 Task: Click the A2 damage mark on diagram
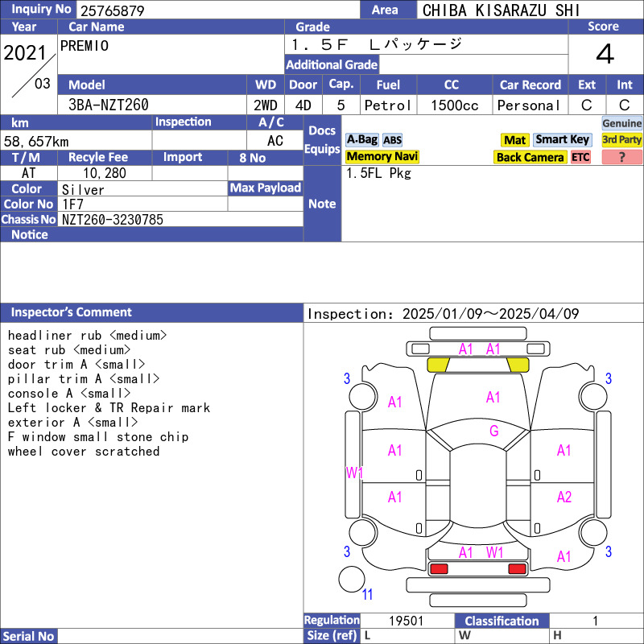click(x=564, y=497)
